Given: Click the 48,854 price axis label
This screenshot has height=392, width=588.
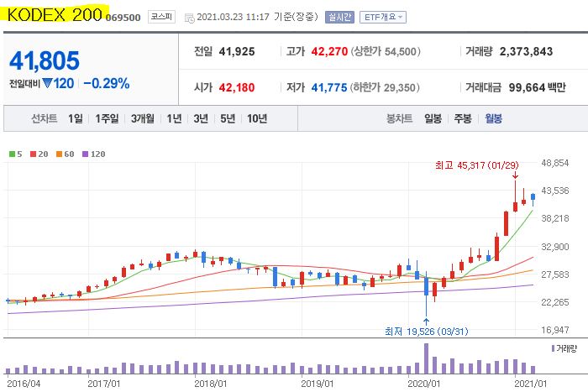Looking at the screenshot, I should tap(555, 163).
